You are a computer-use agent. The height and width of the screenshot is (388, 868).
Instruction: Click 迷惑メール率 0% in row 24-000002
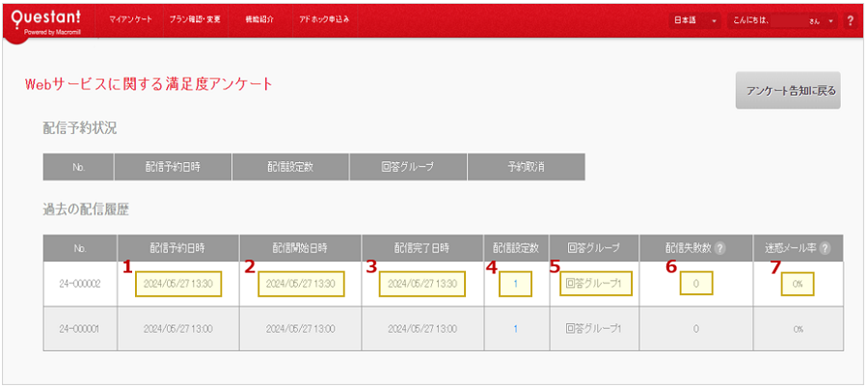[798, 284]
